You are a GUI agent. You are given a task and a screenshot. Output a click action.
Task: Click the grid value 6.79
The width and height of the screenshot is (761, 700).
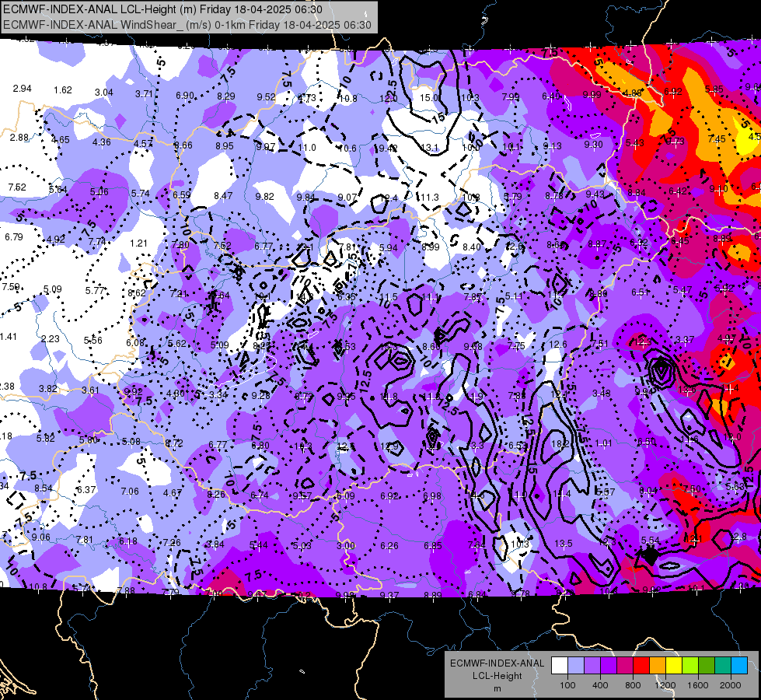pyautogui.click(x=14, y=236)
